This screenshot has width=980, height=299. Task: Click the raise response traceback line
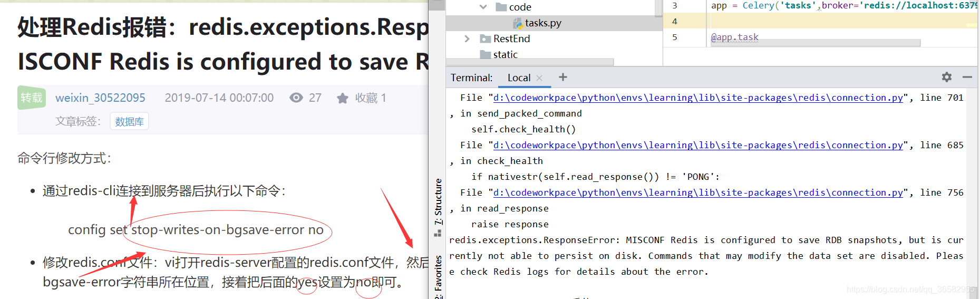pos(510,224)
